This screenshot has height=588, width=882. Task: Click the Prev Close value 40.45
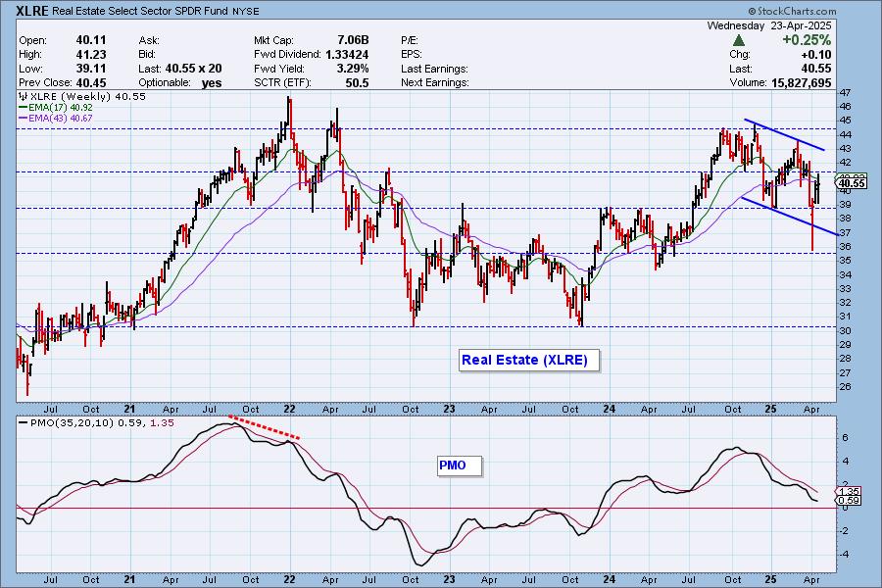(x=91, y=82)
